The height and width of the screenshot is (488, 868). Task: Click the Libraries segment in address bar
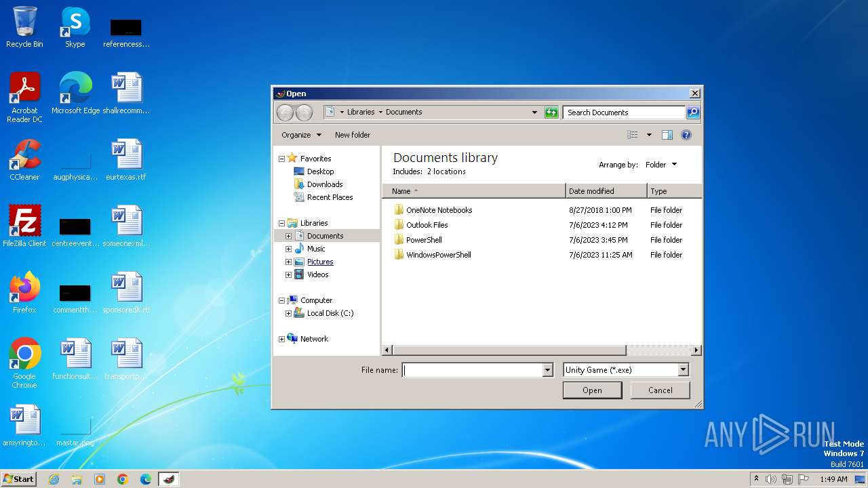click(361, 113)
